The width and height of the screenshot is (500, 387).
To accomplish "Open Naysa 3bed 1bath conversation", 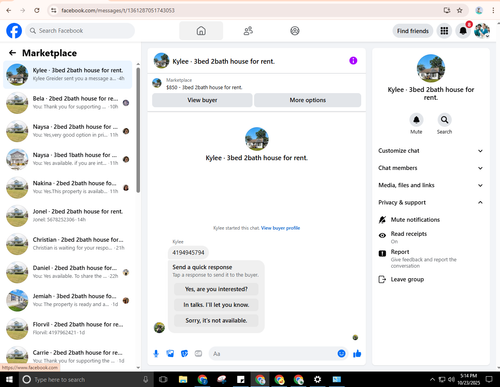I will [x=68, y=159].
